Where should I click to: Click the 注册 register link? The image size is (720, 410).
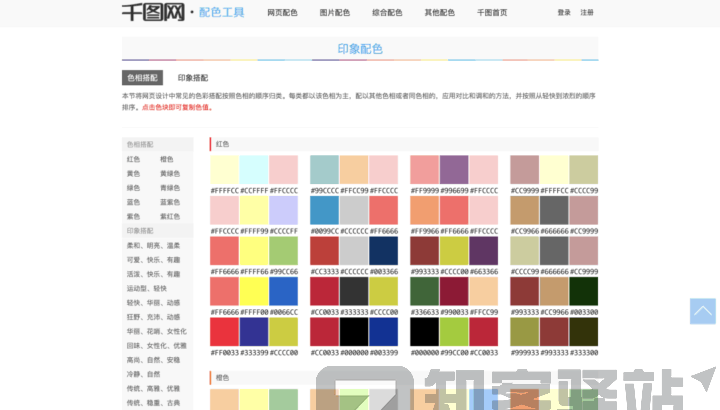(x=587, y=13)
